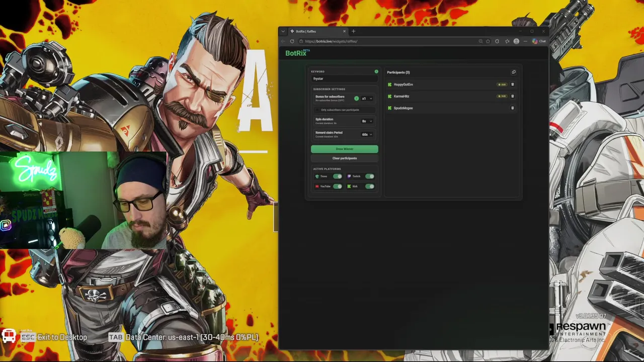Click the Twitch platform icon
Screen dimensions: 644x362
tap(349, 176)
